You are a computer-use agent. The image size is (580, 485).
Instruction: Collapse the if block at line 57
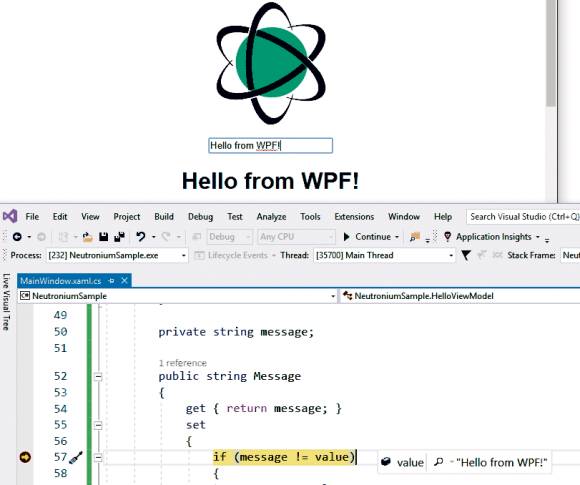98,458
